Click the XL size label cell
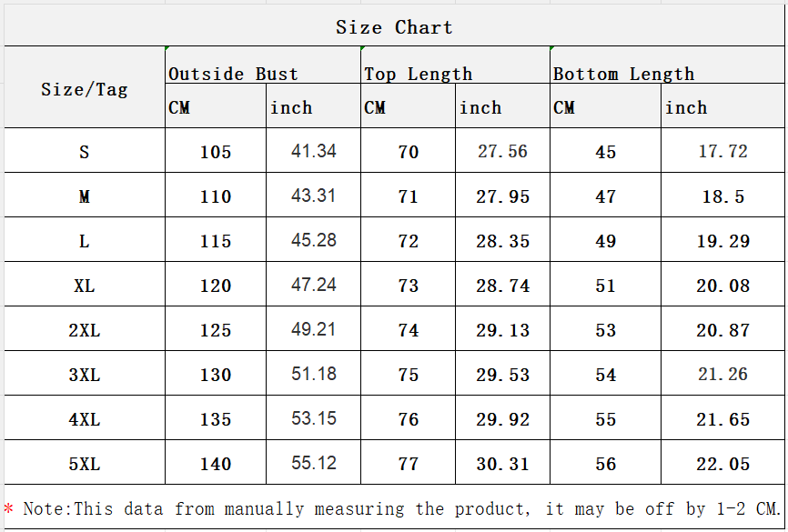The width and height of the screenshot is (788, 532). click(85, 285)
